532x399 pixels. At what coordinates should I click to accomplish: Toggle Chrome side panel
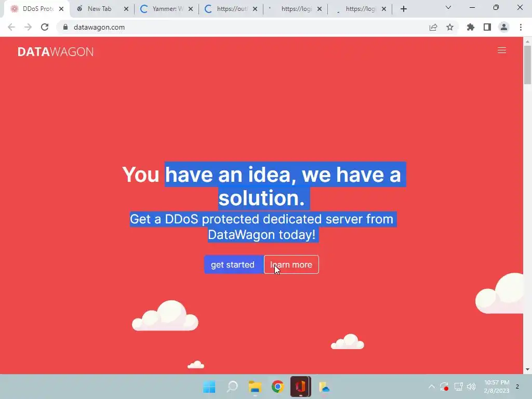(x=487, y=27)
